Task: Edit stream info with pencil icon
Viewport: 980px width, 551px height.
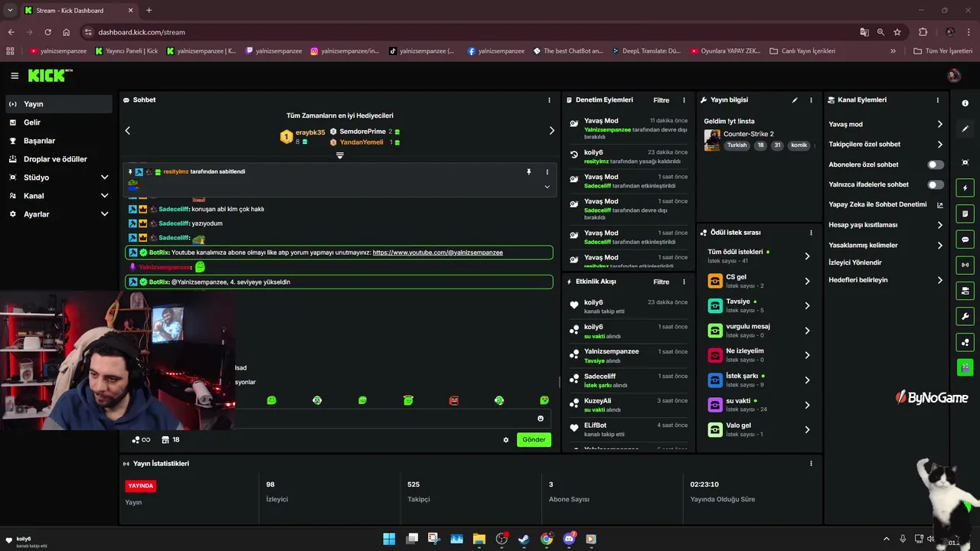Action: tap(795, 100)
